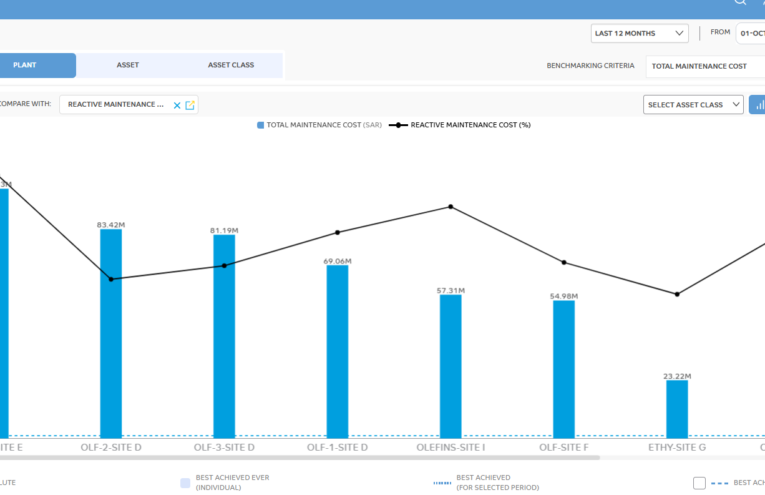
Task: Expand the Select Asset Class dropdown
Action: pos(693,105)
